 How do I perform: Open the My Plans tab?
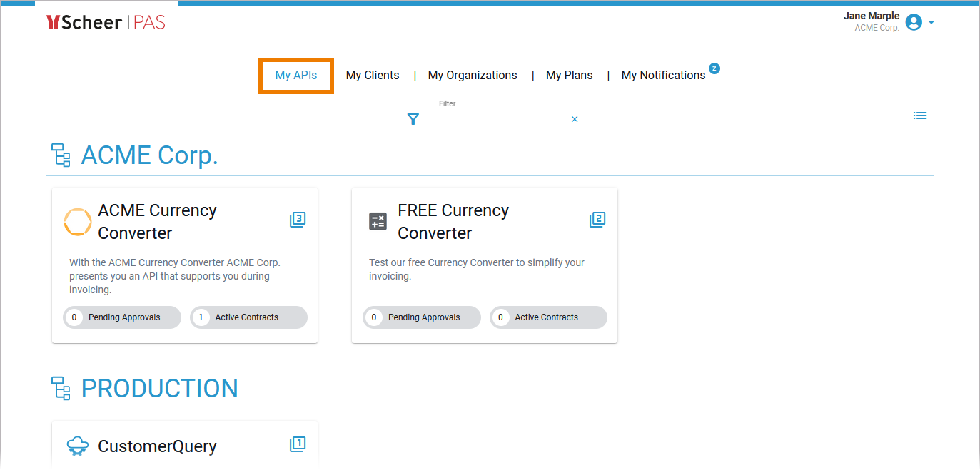tap(569, 75)
